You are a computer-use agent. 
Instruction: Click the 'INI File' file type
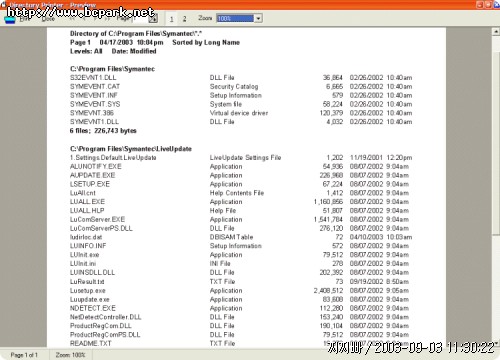coord(220,264)
